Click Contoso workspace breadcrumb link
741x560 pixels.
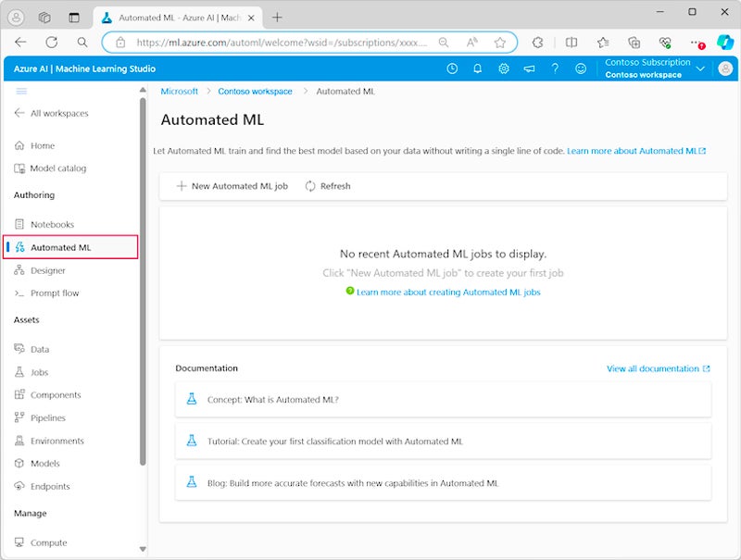(x=256, y=91)
